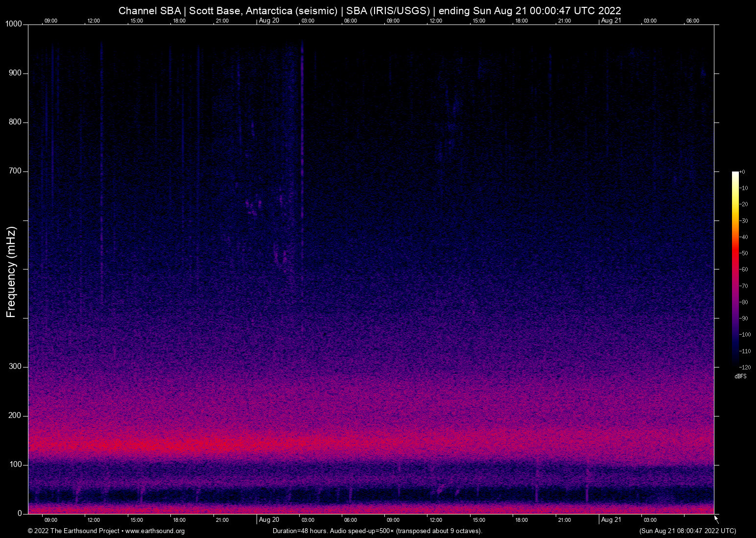
Task: Select the 09:00 label on the top axis
Action: point(51,21)
